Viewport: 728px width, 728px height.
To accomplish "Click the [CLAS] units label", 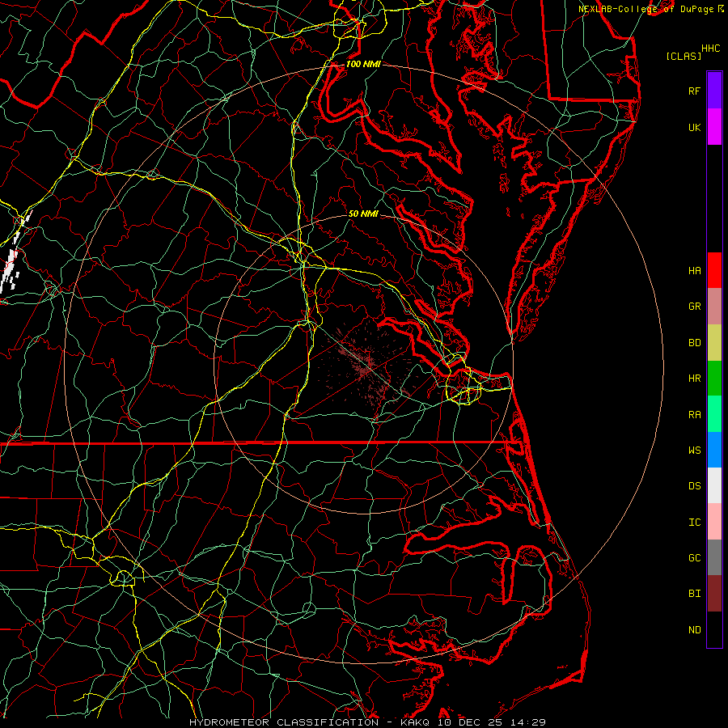I will point(684,56).
